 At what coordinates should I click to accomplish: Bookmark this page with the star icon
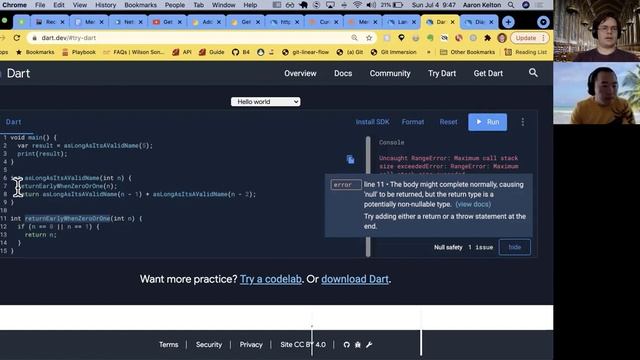pyautogui.click(x=369, y=38)
